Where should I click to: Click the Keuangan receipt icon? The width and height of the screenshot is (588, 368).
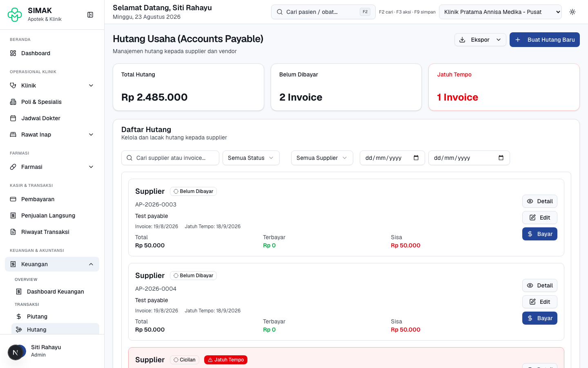(13, 264)
